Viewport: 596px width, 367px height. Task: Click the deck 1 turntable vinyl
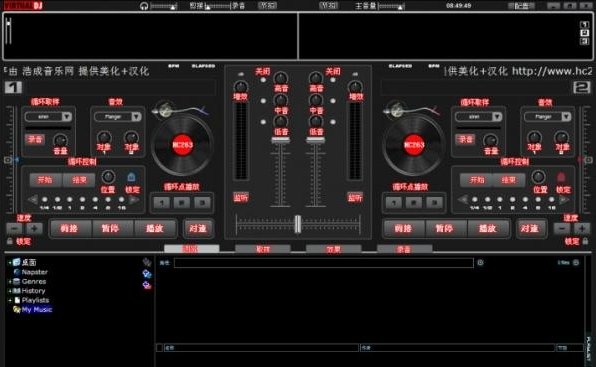point(182,145)
